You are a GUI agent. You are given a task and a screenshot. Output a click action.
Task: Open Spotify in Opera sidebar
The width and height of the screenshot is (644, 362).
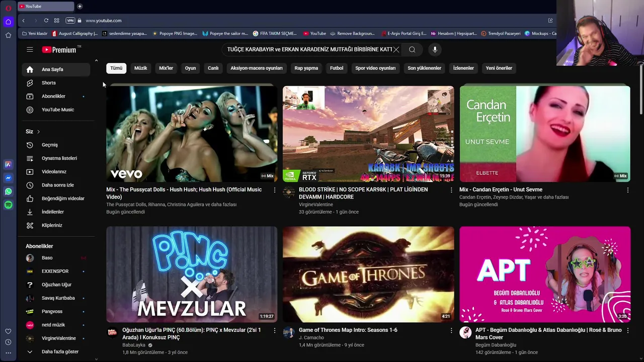tap(8, 205)
